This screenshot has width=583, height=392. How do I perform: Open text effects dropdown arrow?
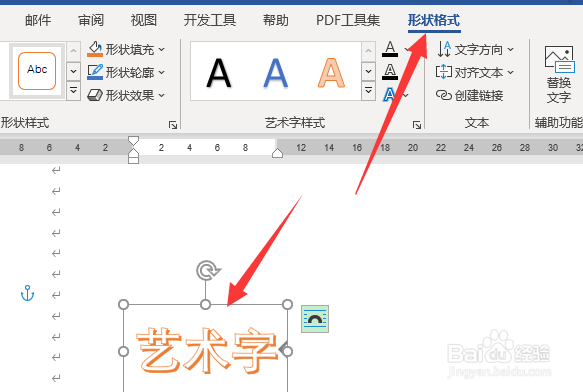(x=406, y=95)
